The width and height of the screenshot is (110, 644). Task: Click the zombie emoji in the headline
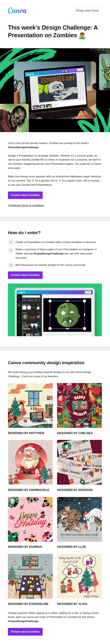[x=82, y=35]
